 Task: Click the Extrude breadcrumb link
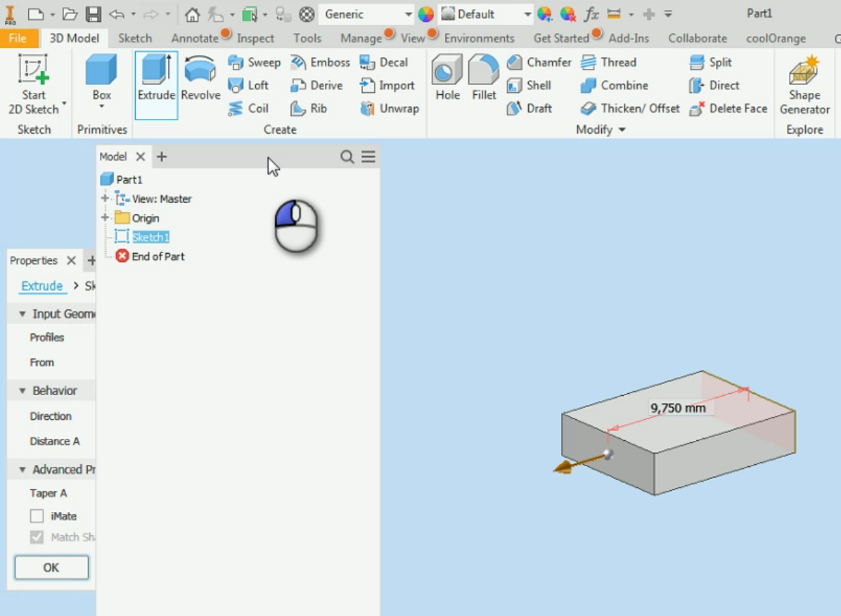[x=41, y=286]
